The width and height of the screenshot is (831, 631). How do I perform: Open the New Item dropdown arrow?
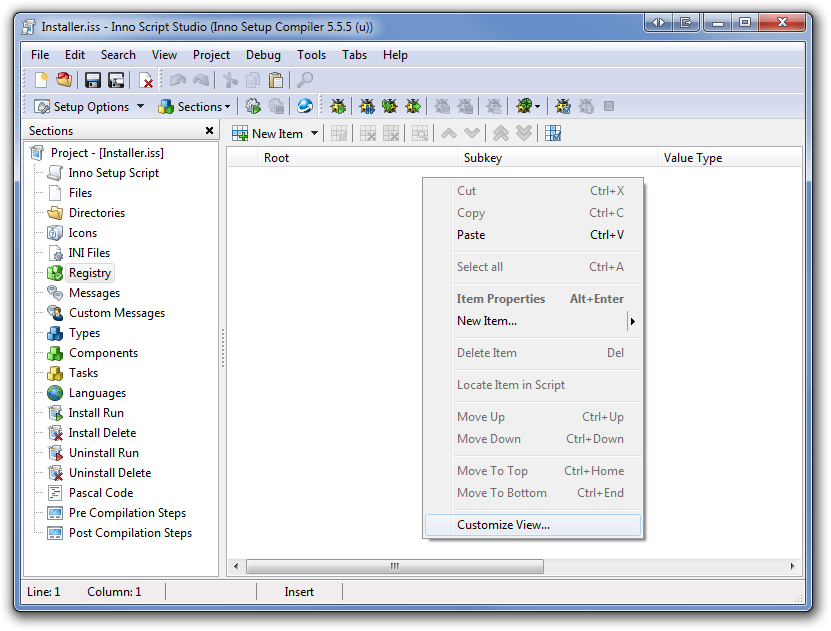pyautogui.click(x=314, y=133)
